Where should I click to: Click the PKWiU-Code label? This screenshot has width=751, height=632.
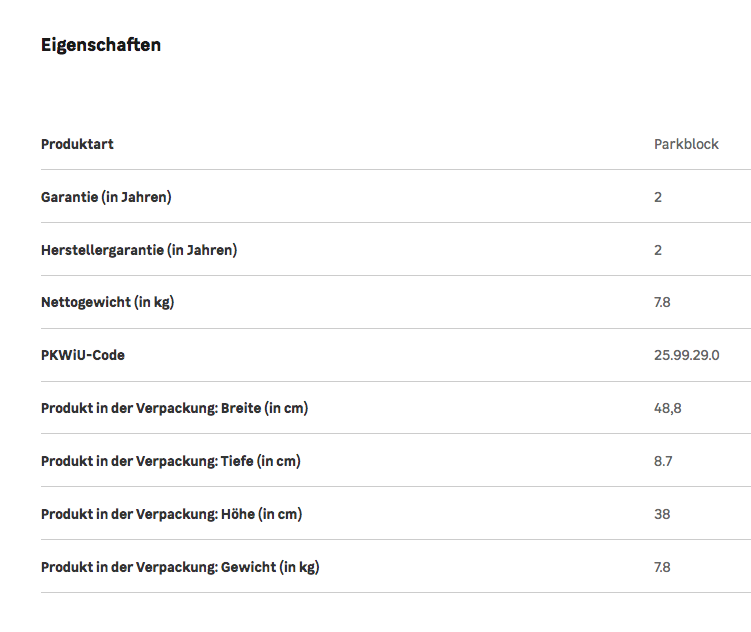coord(83,355)
